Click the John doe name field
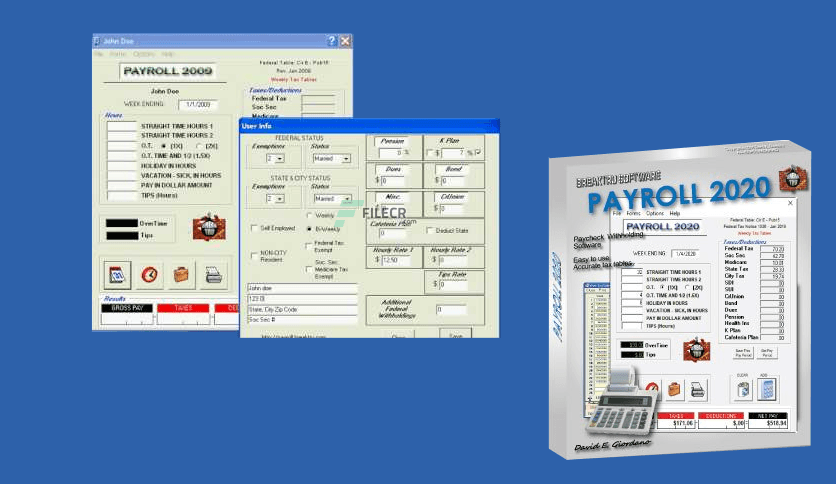Viewport: 836px width, 484px height. click(302, 288)
